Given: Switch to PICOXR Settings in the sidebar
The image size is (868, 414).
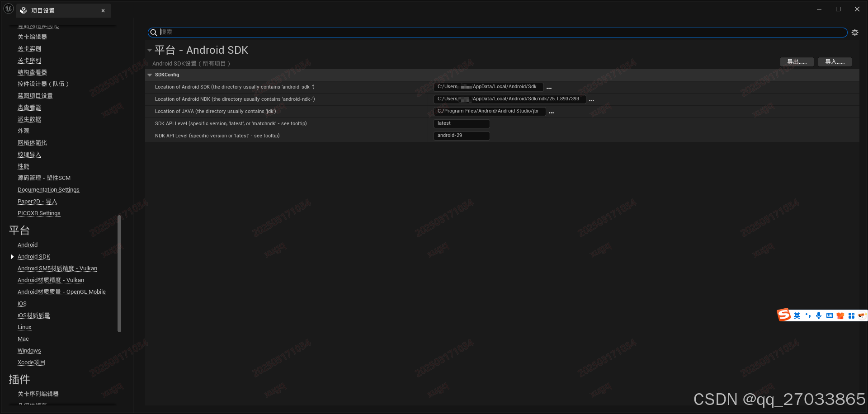Looking at the screenshot, I should [39, 213].
